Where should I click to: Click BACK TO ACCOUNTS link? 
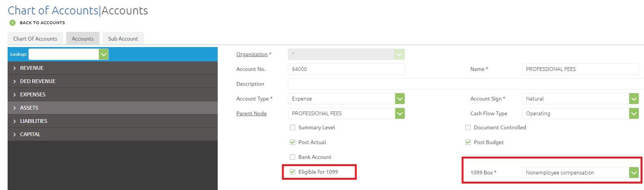coord(42,23)
